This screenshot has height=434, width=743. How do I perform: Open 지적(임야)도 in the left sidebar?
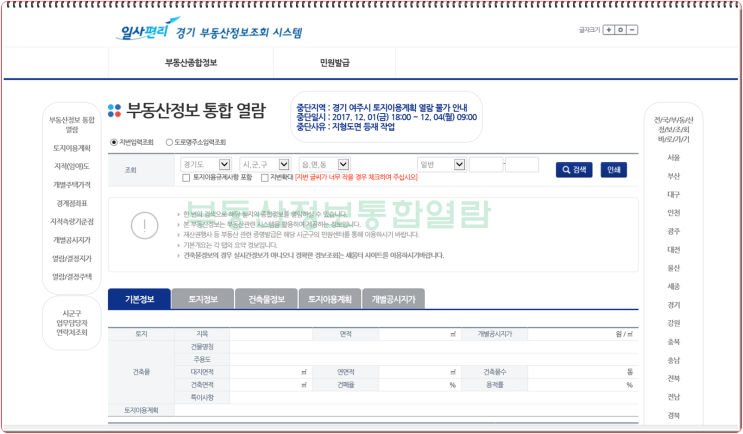(x=72, y=166)
